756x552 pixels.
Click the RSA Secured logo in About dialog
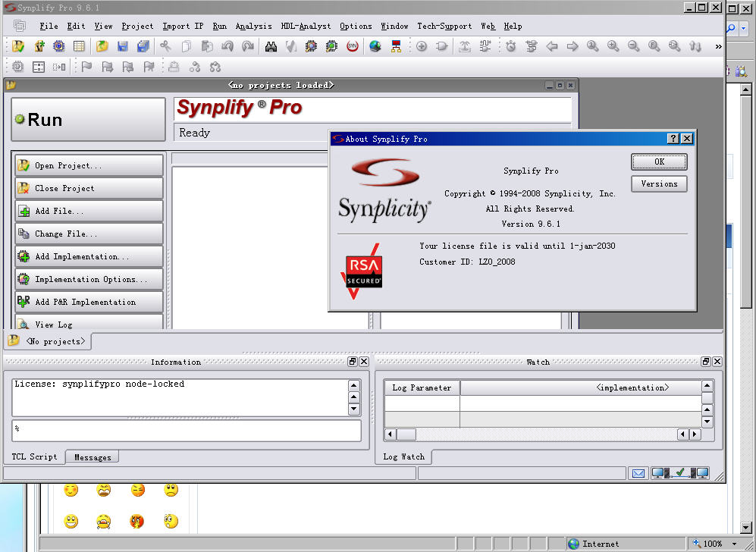click(x=363, y=271)
